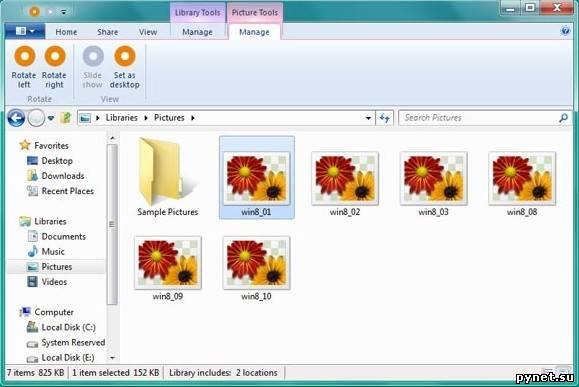Refresh the Pictures library view
This screenshot has height=387, width=579.
click(384, 118)
